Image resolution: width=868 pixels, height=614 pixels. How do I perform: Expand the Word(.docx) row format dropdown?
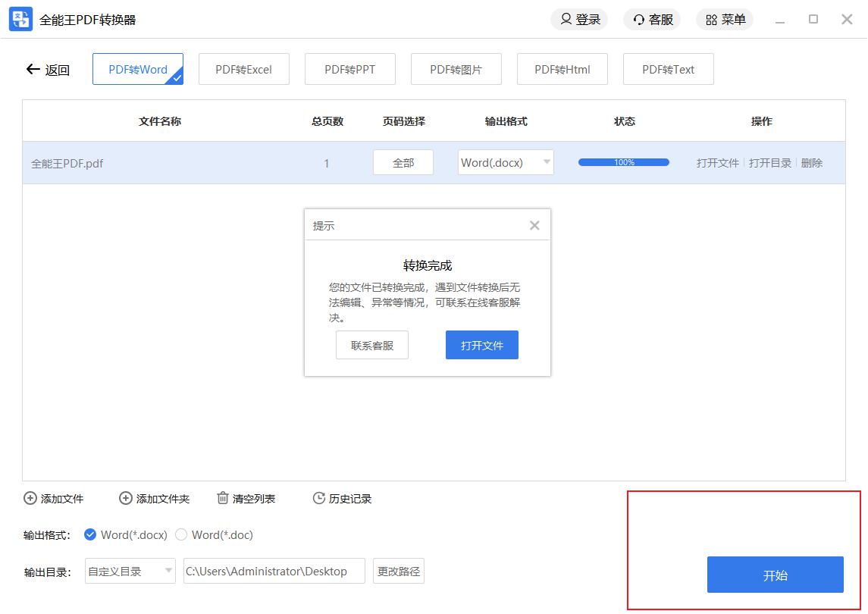click(x=546, y=162)
